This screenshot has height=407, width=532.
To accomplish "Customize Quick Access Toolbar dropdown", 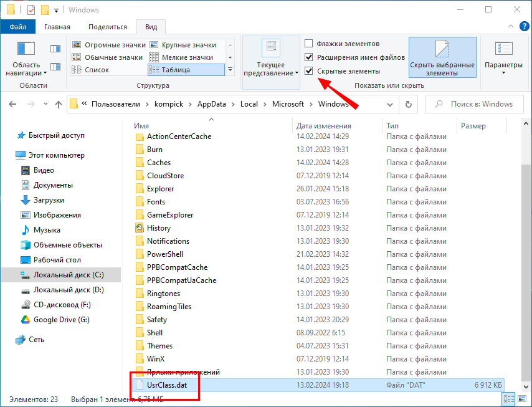I will pyautogui.click(x=56, y=11).
